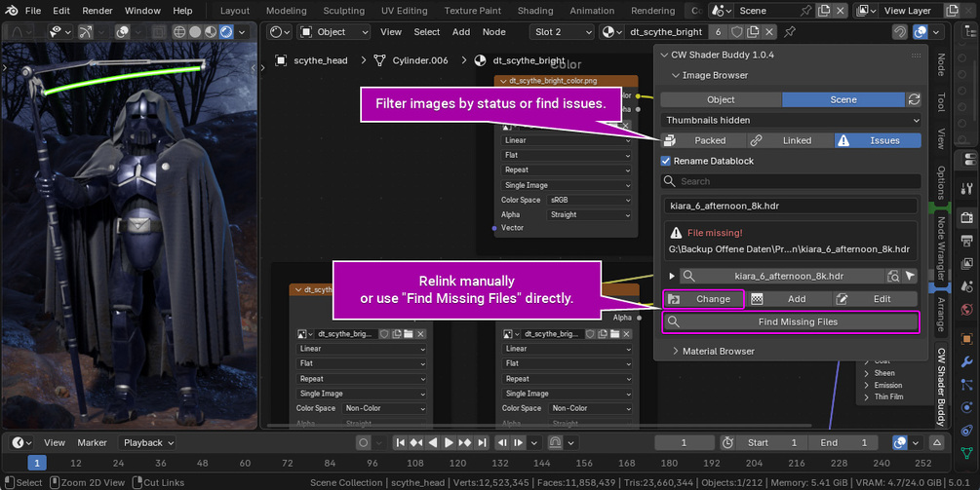Image resolution: width=980 pixels, height=490 pixels.
Task: Select wireframe viewport shading
Action: coord(179,32)
